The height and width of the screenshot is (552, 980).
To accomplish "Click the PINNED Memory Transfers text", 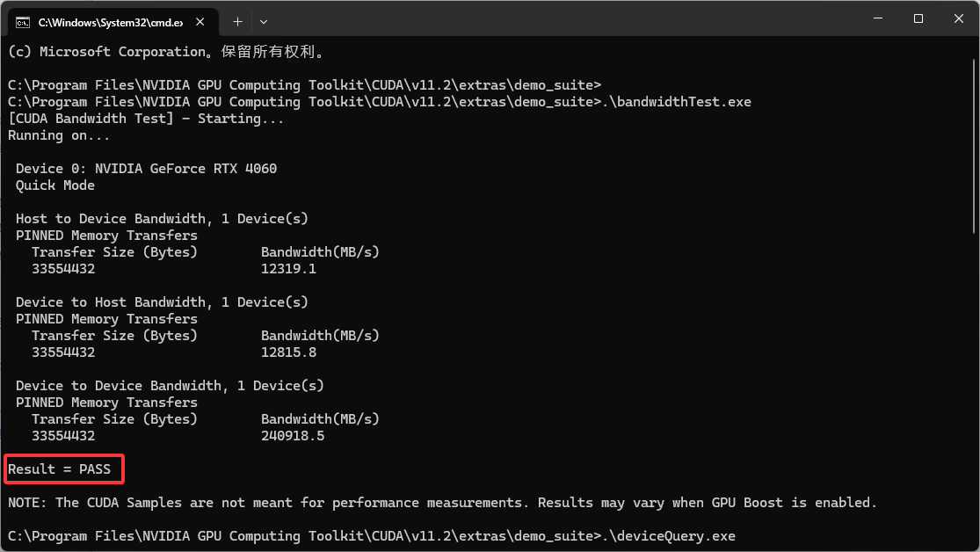I will click(105, 235).
